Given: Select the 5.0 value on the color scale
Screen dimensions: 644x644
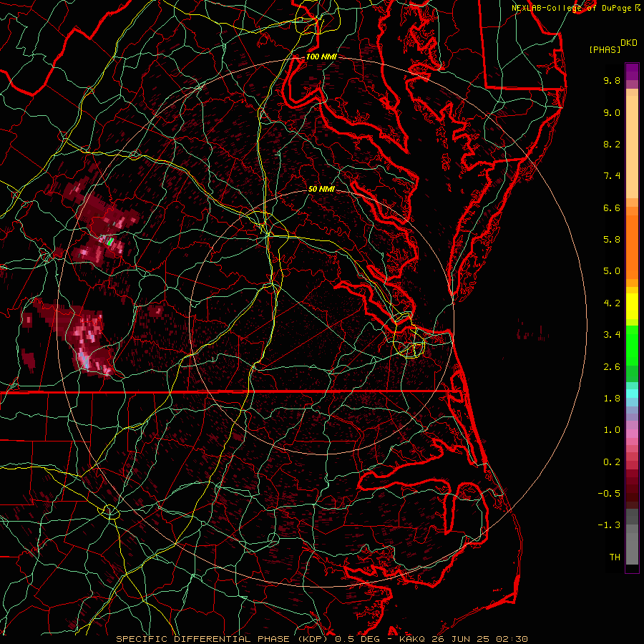Looking at the screenshot, I should pyautogui.click(x=612, y=271).
